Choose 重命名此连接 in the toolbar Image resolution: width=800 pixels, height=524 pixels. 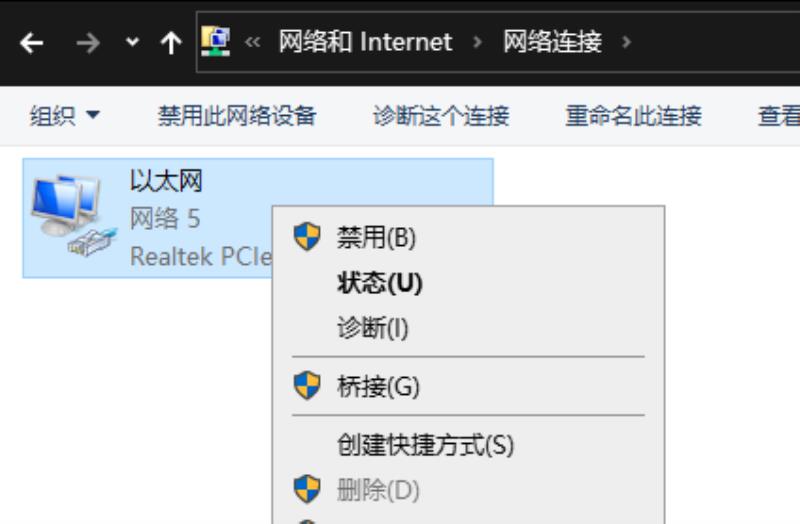click(x=633, y=116)
